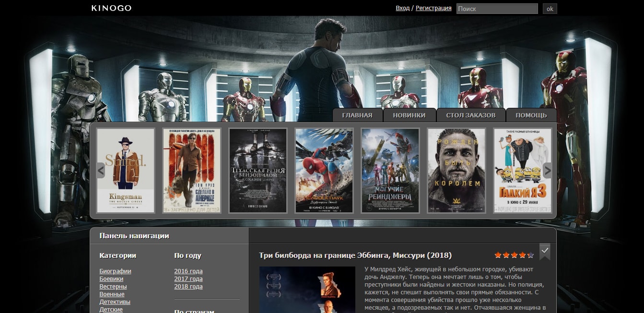
Task: Open the Регистрация link
Action: [x=433, y=8]
